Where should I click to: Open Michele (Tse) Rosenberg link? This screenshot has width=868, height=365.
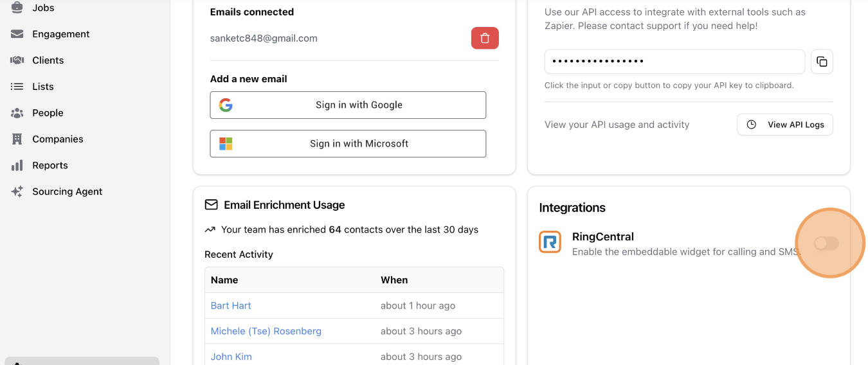(266, 332)
